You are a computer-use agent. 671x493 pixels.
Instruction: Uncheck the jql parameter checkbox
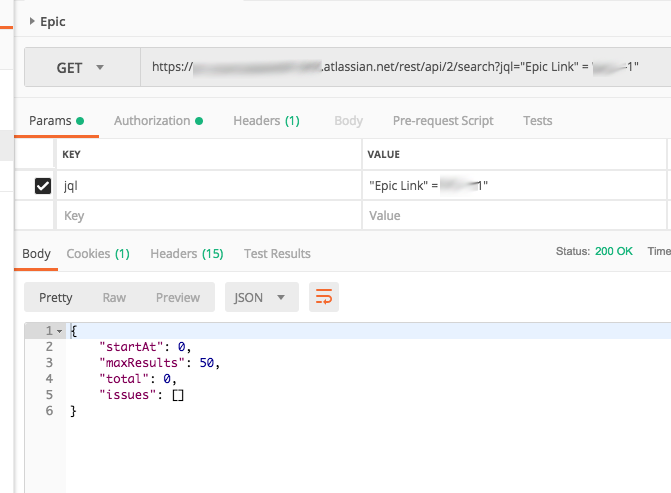click(x=43, y=186)
